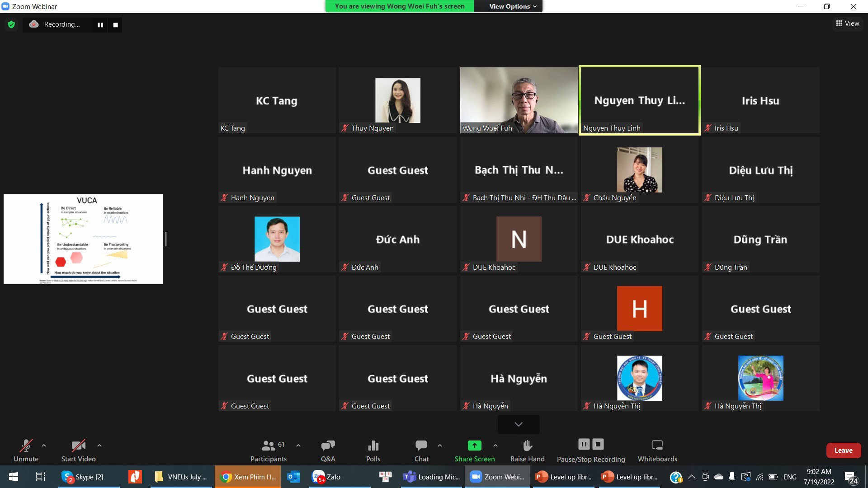Image resolution: width=868 pixels, height=488 pixels.
Task: Select Thuy Nguyen participant tile
Action: [398, 100]
